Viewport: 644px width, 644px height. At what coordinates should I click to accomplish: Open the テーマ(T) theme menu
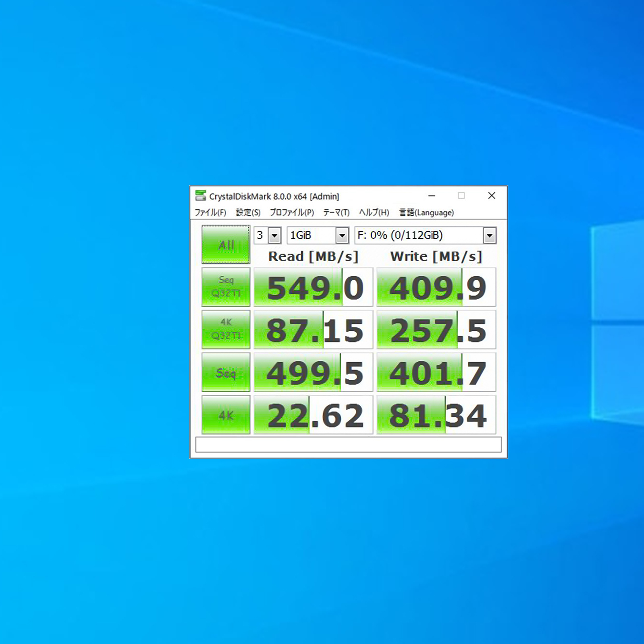pos(336,213)
